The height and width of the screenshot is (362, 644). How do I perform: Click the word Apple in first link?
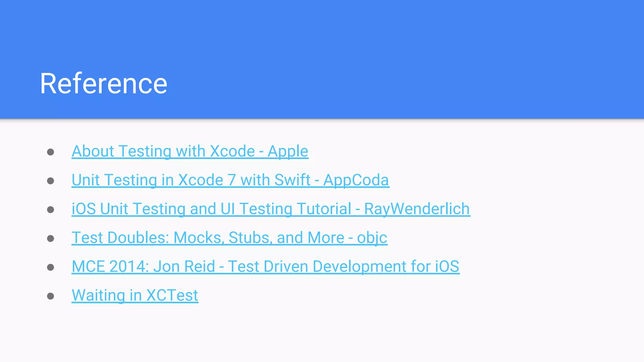tap(288, 151)
